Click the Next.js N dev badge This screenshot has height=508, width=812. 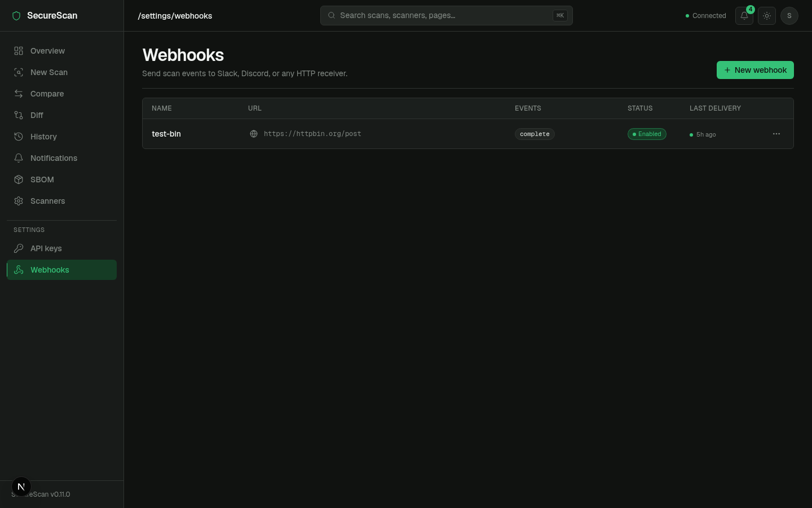coord(21,487)
